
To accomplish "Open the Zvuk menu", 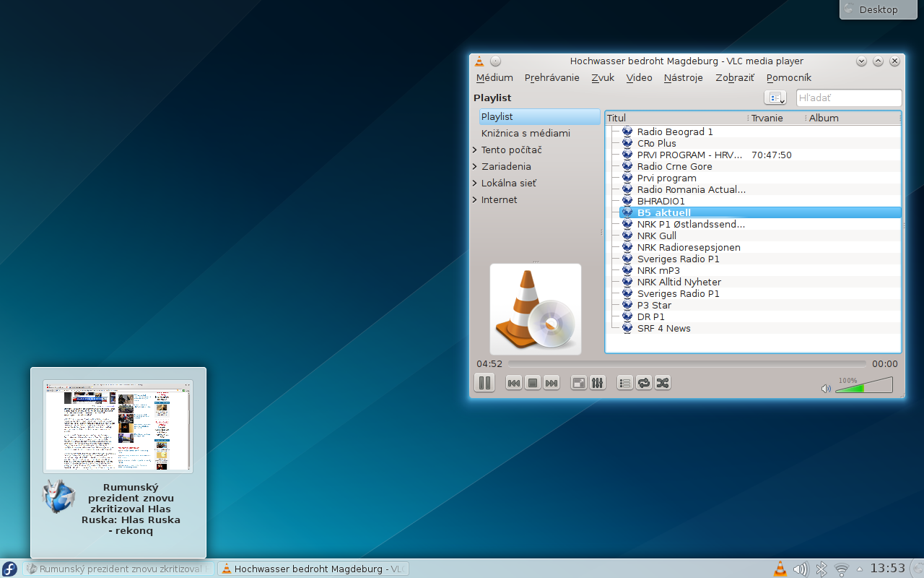I will tap(603, 77).
